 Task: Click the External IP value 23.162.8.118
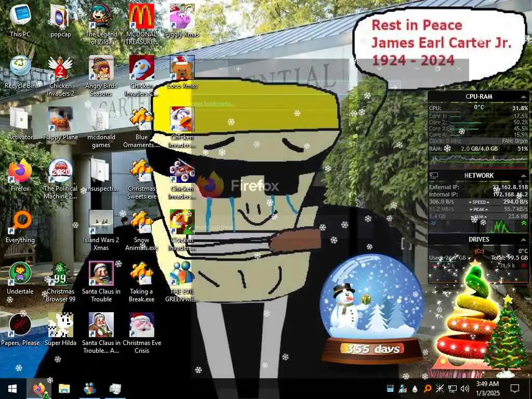click(510, 187)
